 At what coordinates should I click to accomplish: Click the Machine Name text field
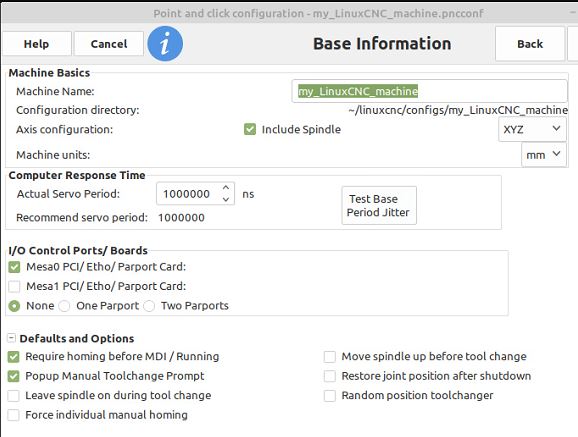click(429, 91)
